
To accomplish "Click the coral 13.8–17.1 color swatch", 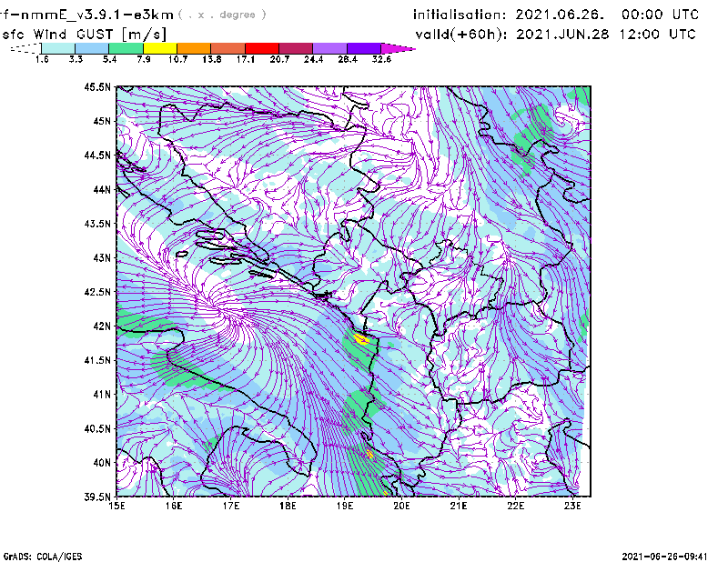I will coord(228,48).
